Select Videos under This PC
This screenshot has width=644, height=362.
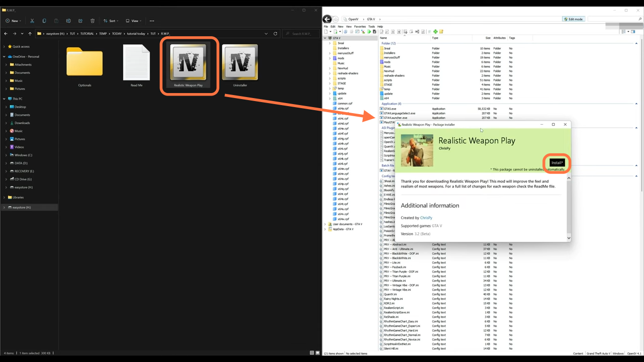(19, 147)
